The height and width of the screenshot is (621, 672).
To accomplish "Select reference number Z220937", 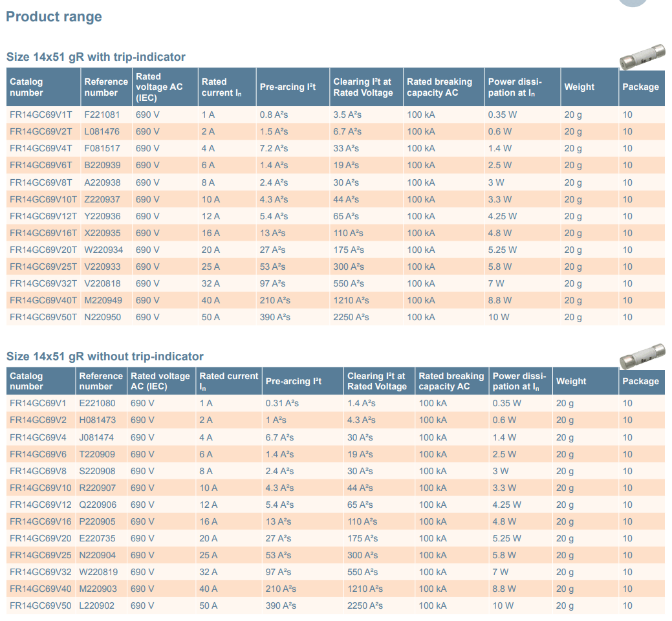I will 102,199.
